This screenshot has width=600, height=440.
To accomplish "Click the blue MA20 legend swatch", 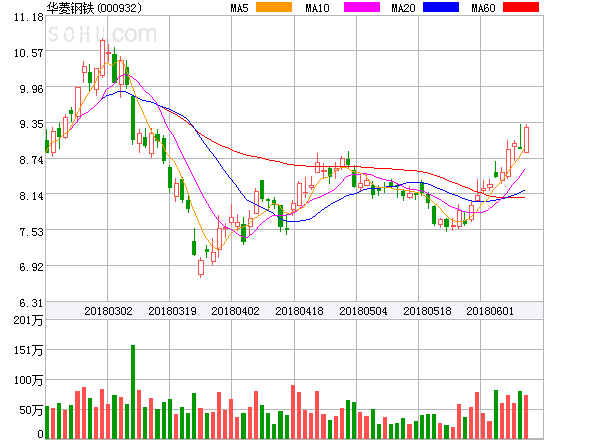I will point(441,7).
